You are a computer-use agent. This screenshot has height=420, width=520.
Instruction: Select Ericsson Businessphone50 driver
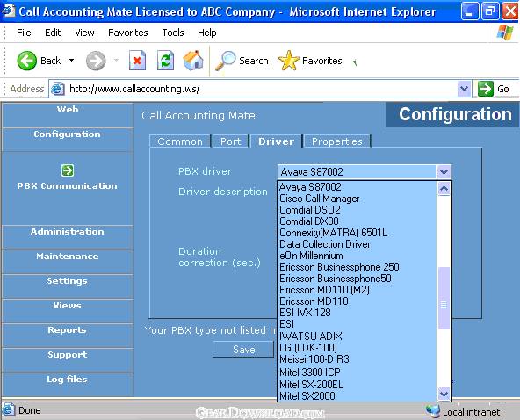[x=357, y=278]
